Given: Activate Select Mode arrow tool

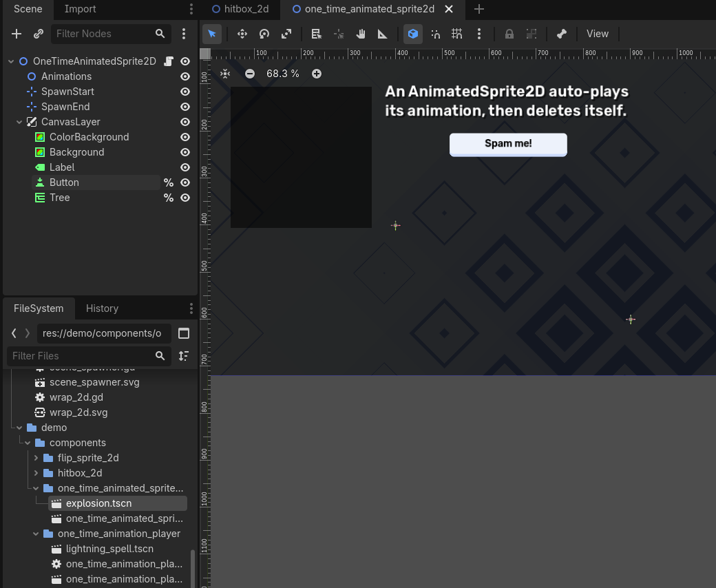Looking at the screenshot, I should tap(212, 34).
